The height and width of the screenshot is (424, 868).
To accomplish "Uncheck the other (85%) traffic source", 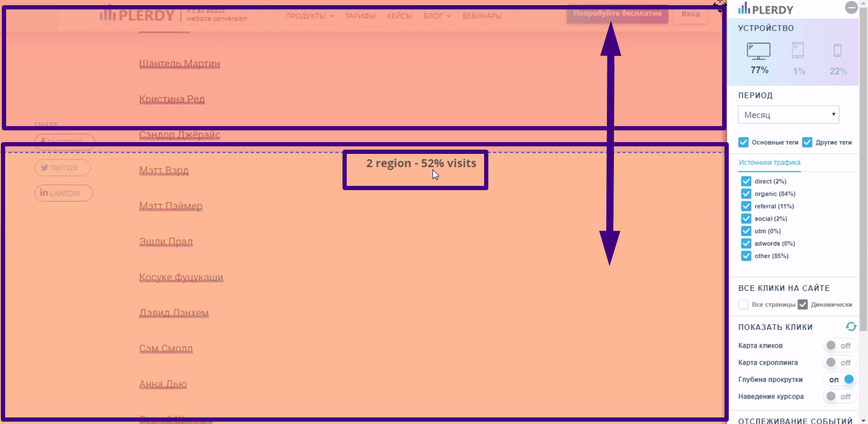I will click(746, 256).
